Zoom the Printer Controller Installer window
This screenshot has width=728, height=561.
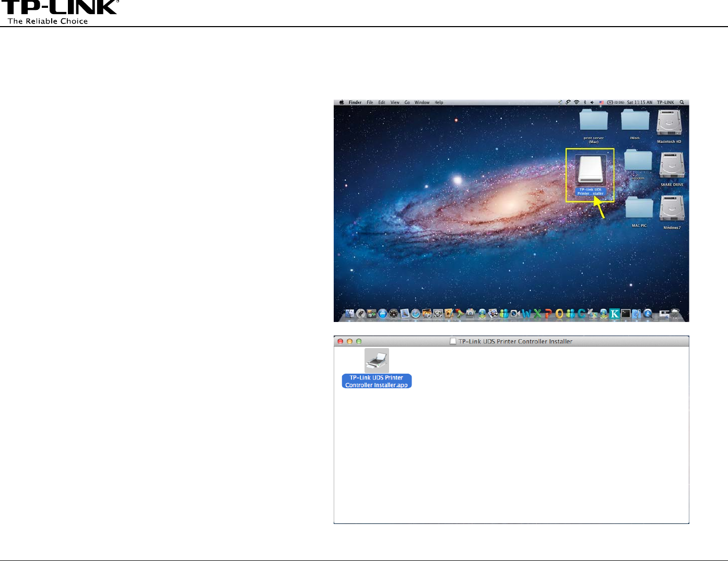(x=358, y=341)
